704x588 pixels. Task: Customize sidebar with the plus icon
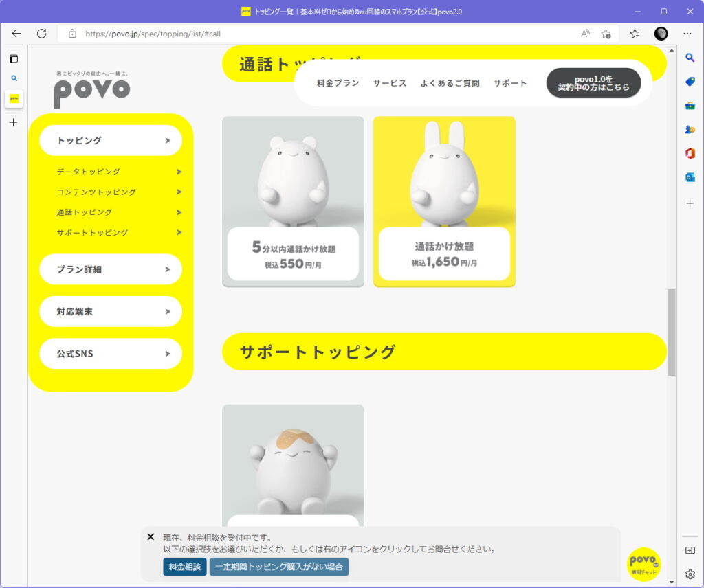[x=690, y=203]
